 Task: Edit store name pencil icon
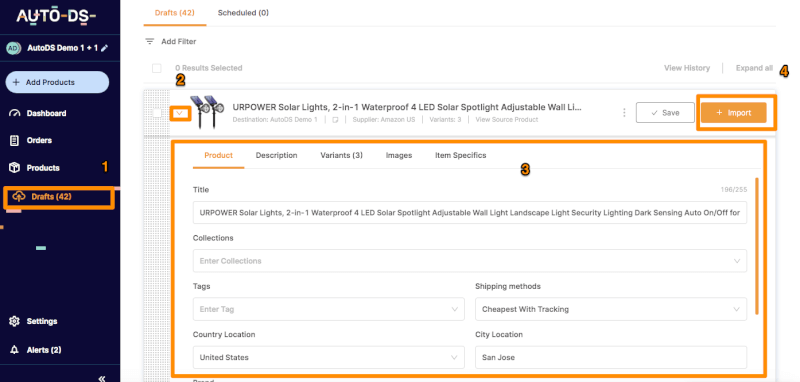point(104,48)
